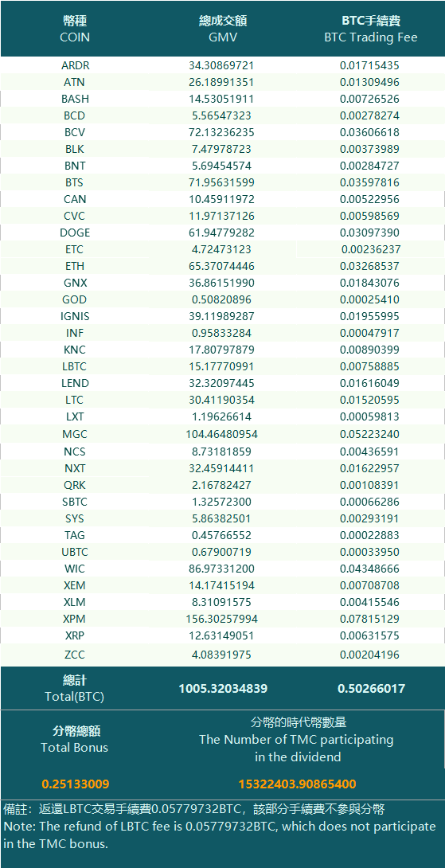Select the IGNIS trading fee 0.01955995
This screenshot has width=445, height=868.
[x=369, y=317]
